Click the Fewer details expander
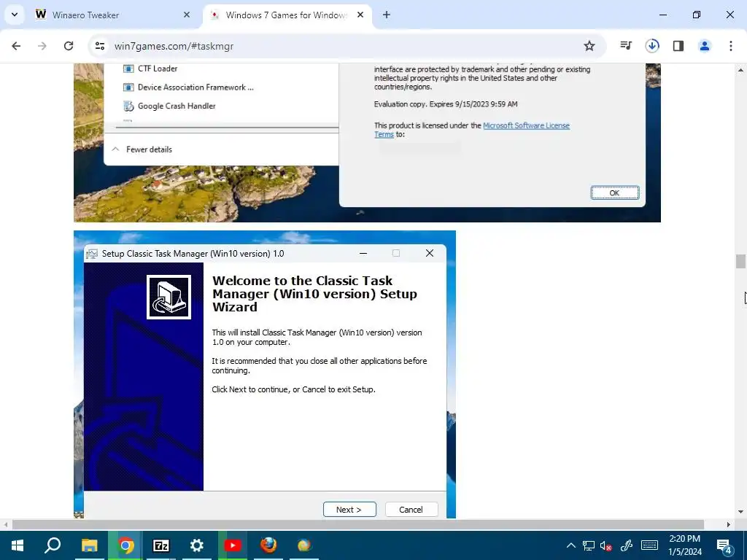 [142, 149]
